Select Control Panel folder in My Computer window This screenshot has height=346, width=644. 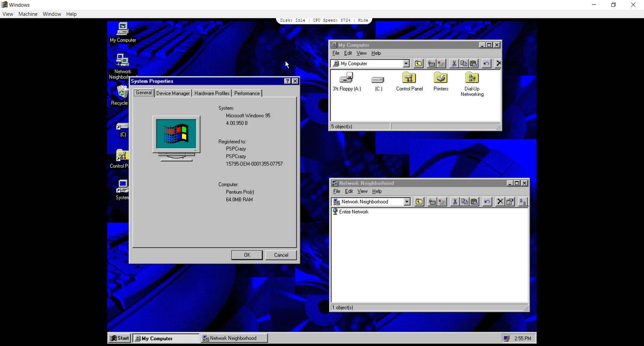[x=409, y=82]
